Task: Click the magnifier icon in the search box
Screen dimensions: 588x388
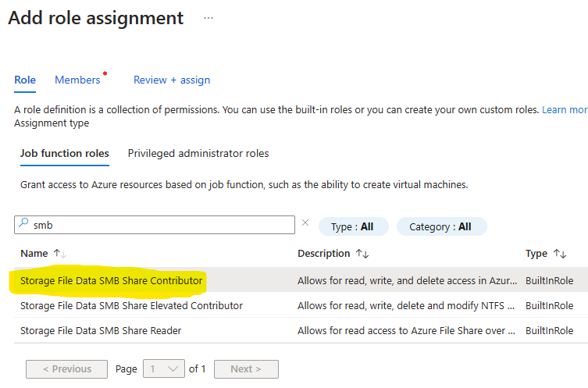Action: pos(23,222)
